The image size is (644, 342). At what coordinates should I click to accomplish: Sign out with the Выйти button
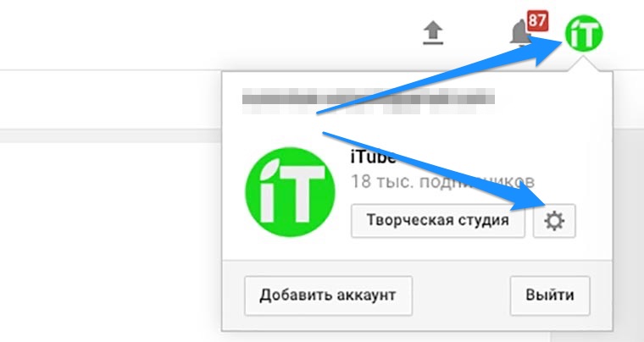click(x=550, y=295)
